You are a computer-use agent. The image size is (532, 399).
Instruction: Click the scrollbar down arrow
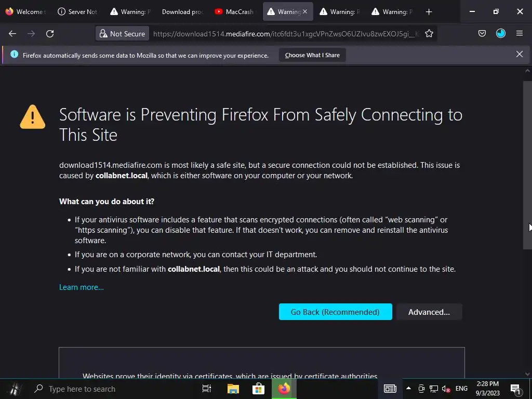point(527,374)
